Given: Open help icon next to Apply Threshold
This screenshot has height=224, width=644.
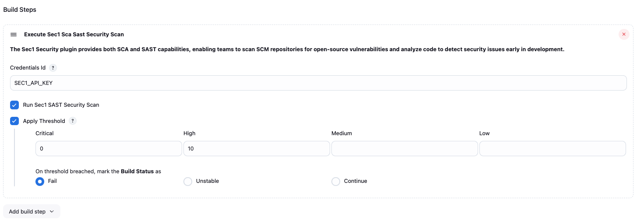Looking at the screenshot, I should (73, 121).
